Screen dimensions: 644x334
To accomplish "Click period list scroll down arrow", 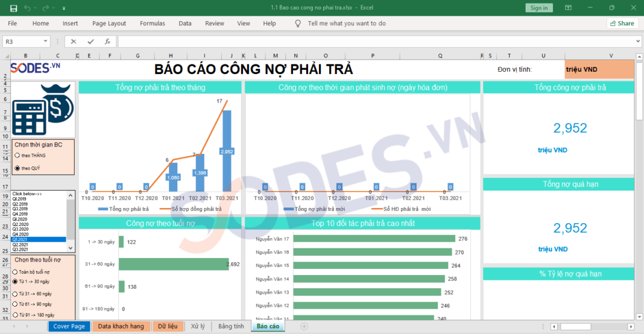I will (71, 248).
